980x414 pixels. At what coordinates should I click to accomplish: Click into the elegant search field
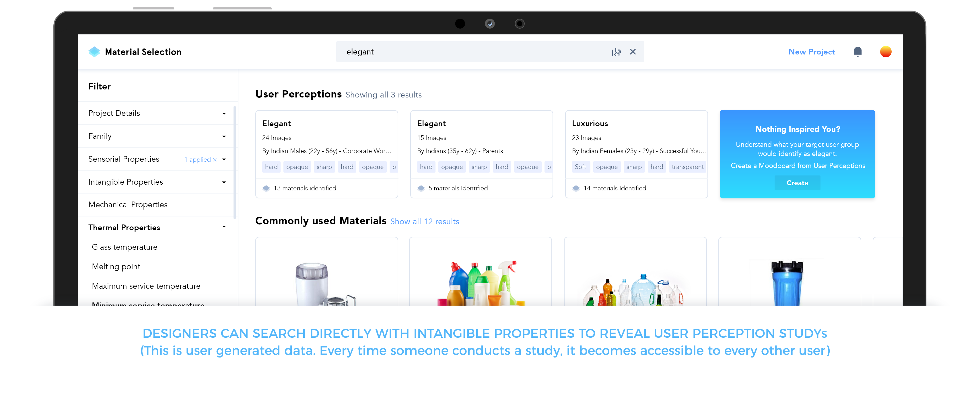click(472, 52)
